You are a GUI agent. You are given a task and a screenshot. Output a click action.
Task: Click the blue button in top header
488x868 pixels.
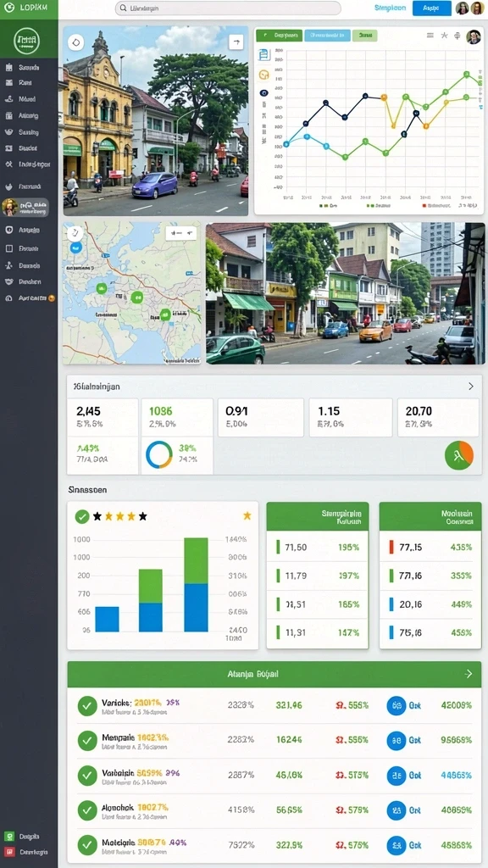431,8
